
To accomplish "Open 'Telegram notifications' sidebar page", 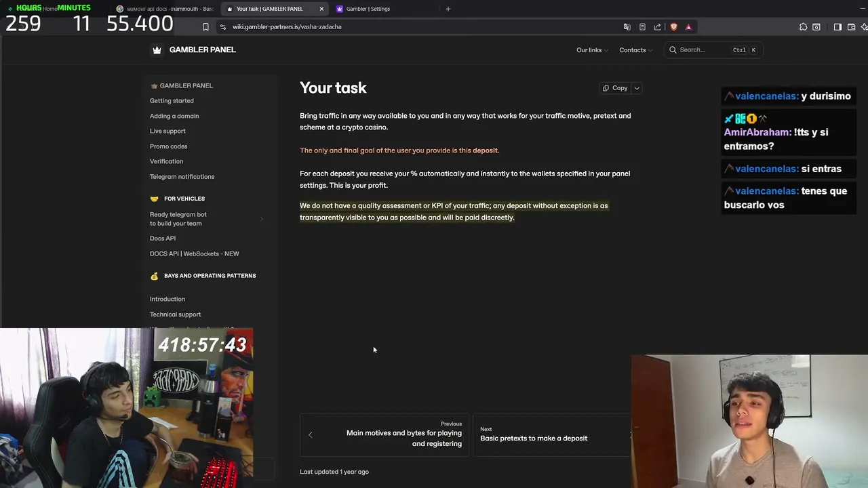I will (x=182, y=177).
